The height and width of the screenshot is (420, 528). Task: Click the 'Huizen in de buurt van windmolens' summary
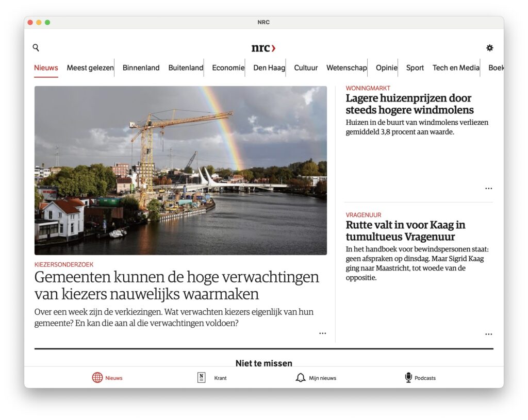click(417, 127)
